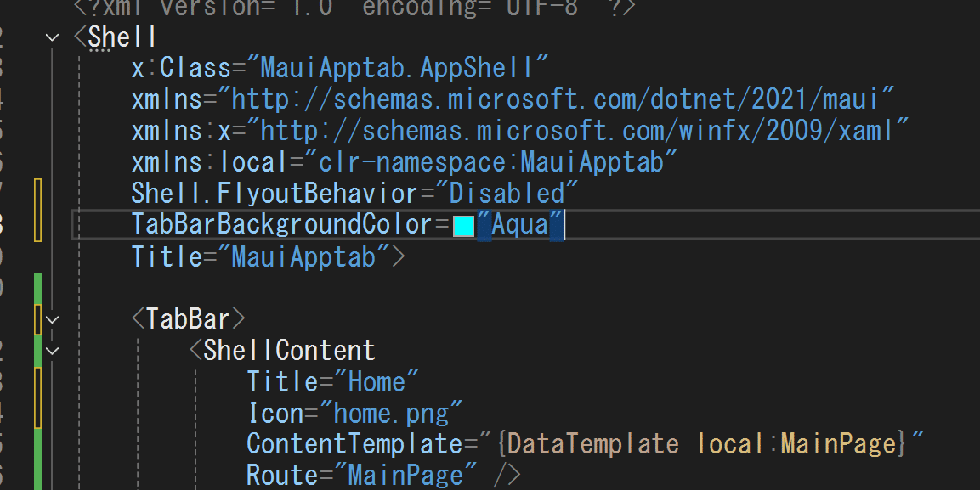The image size is (980, 490).
Task: Click the Route MainPage attribute value
Action: (x=405, y=476)
